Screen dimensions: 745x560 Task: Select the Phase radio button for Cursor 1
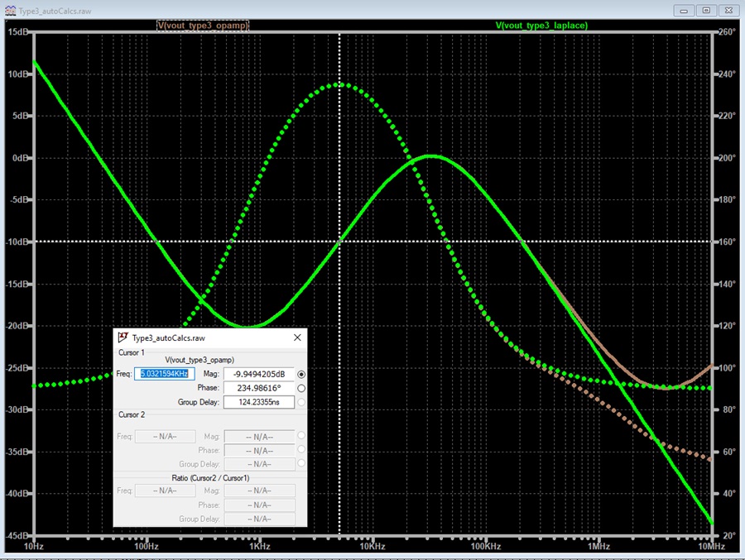301,388
